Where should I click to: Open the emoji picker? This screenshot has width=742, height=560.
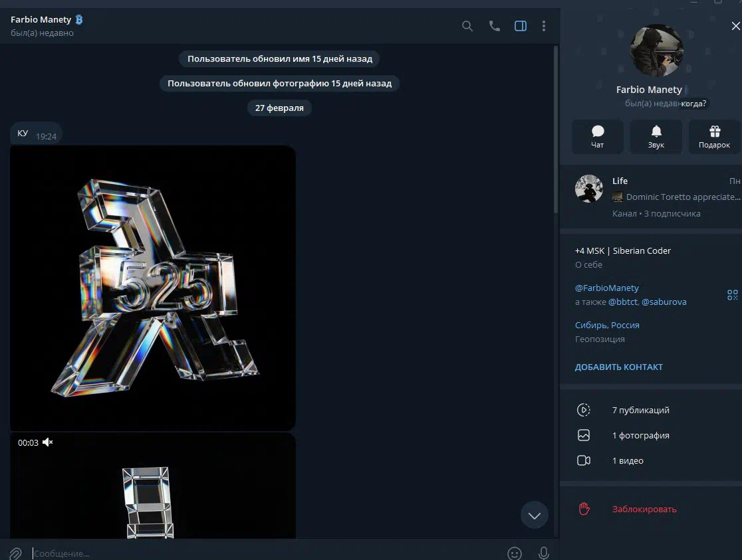coord(514,553)
